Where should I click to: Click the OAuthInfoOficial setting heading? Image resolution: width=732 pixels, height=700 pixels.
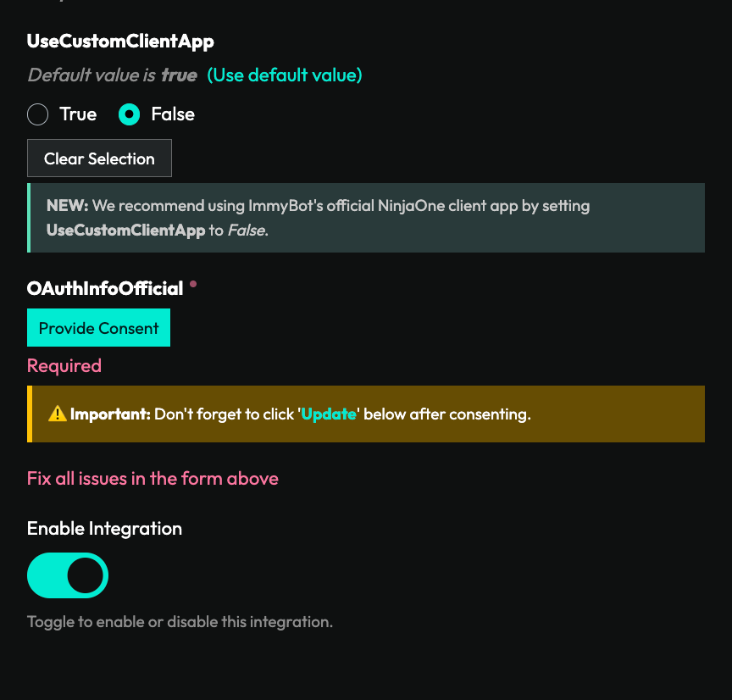coord(103,287)
